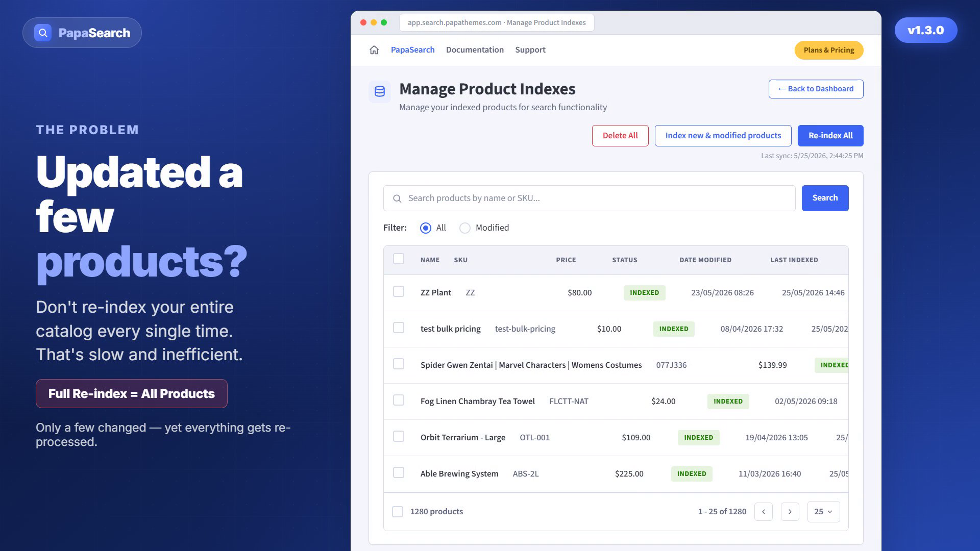
Task: Select the Modified filter radio button
Action: (465, 228)
